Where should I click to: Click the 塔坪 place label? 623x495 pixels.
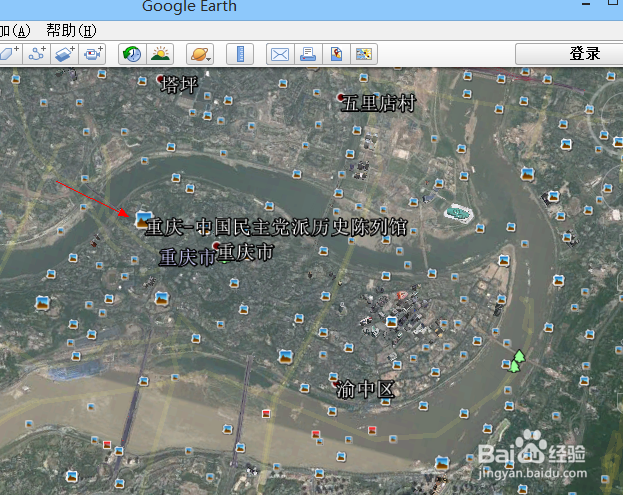179,86
